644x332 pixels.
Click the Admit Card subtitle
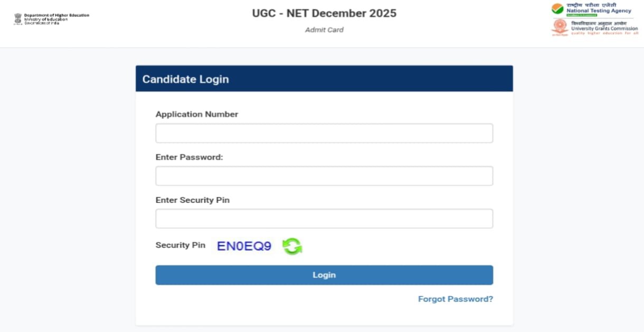324,30
